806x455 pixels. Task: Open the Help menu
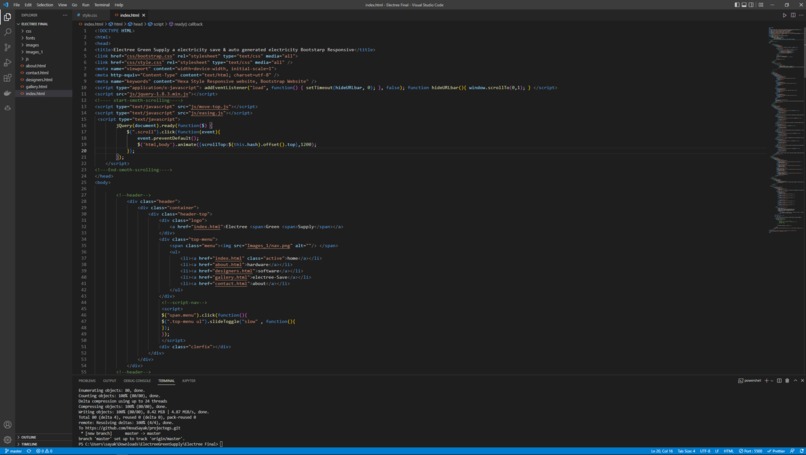pyautogui.click(x=119, y=5)
